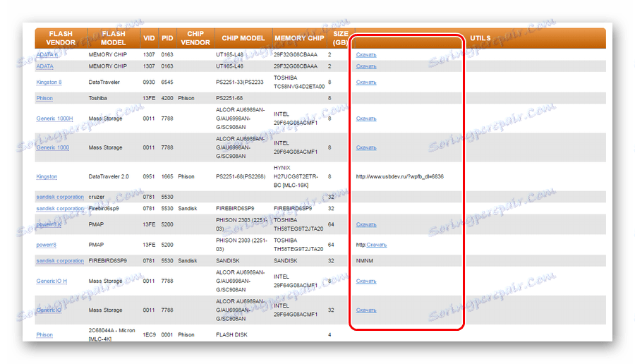Open the GenericIO H vendor link
635x364 pixels.
[x=52, y=281]
